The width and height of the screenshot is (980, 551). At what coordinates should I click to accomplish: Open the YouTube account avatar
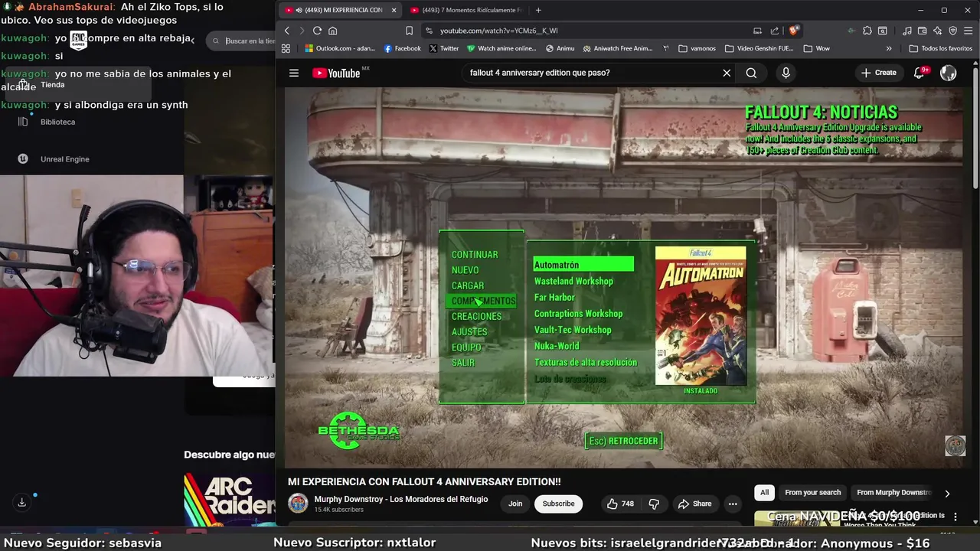pyautogui.click(x=948, y=73)
